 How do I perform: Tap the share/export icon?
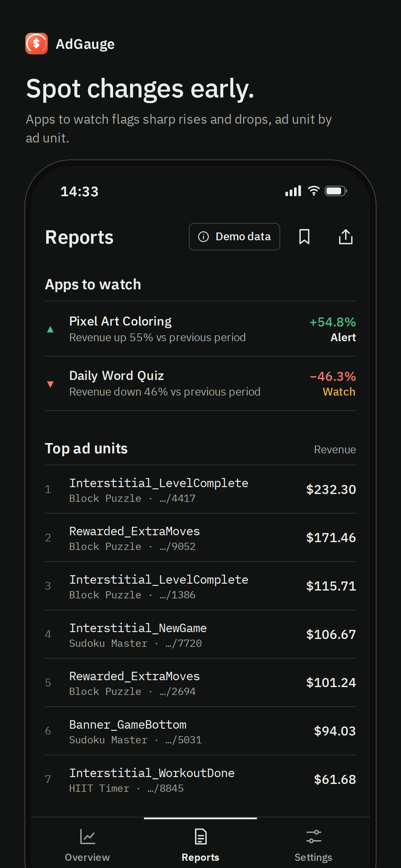coord(345,237)
